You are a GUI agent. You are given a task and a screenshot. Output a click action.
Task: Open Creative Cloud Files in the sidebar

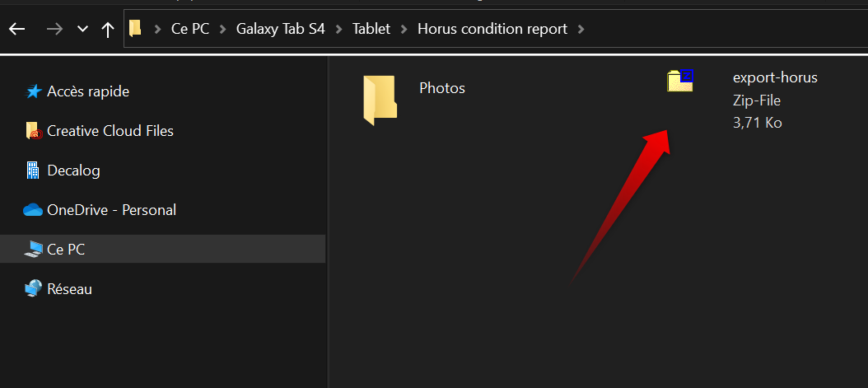(x=110, y=131)
